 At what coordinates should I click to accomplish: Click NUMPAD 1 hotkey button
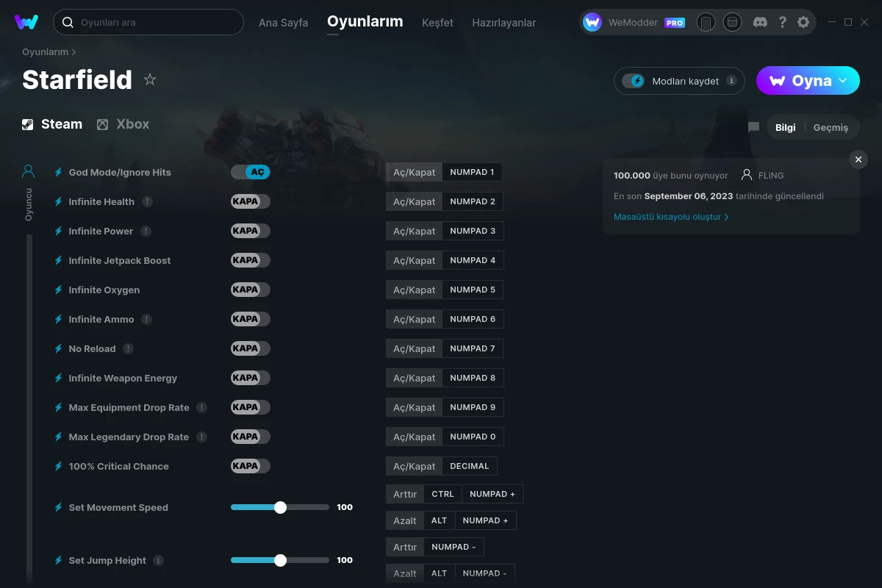click(473, 172)
